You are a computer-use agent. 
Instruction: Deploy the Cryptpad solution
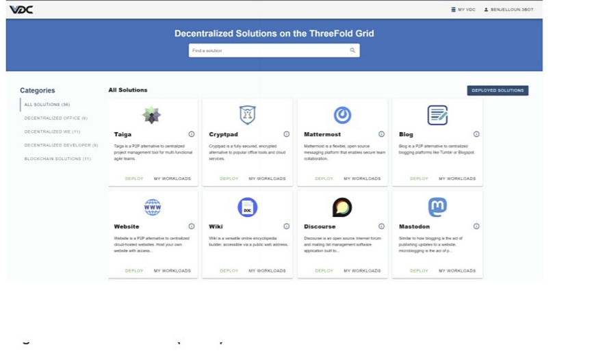(229, 179)
